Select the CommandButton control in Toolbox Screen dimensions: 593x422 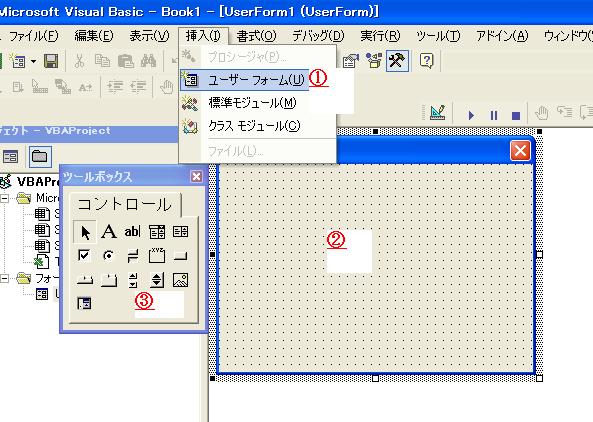[180, 256]
